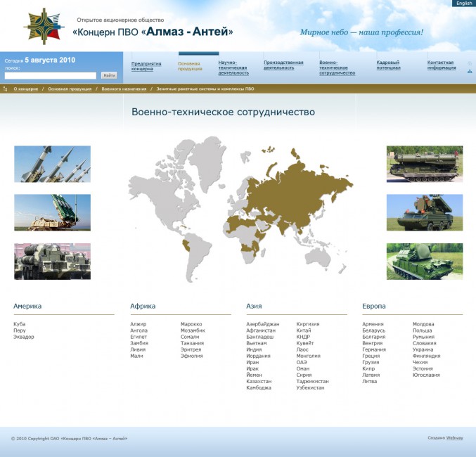Click Куба in America list
Image resolution: width=476 pixels, height=457 pixels.
click(x=20, y=324)
